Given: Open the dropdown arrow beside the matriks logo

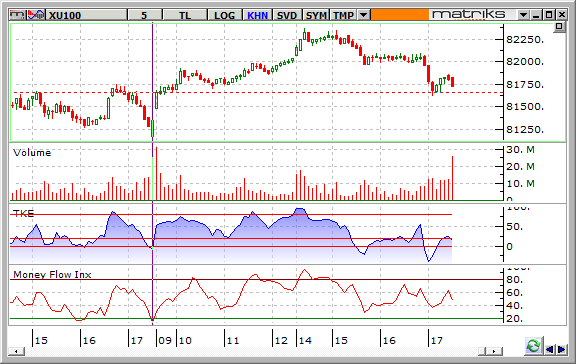Looking at the screenshot, I should (x=523, y=15).
